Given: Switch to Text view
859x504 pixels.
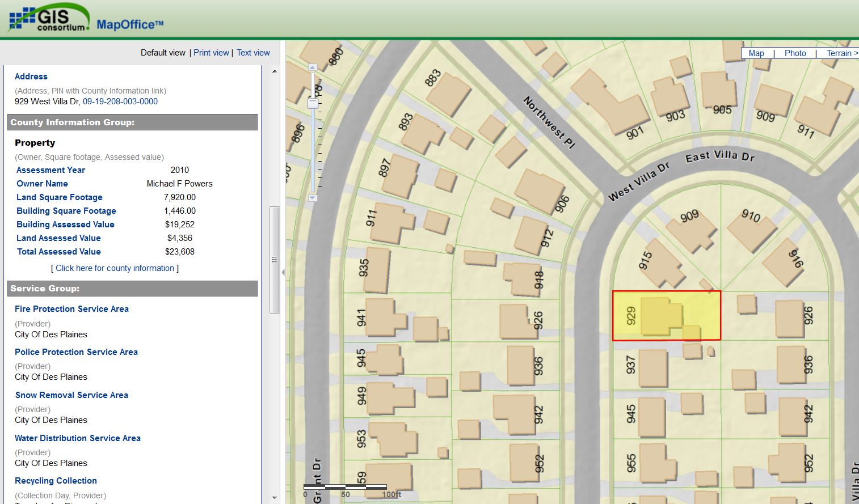Looking at the screenshot, I should (x=253, y=52).
